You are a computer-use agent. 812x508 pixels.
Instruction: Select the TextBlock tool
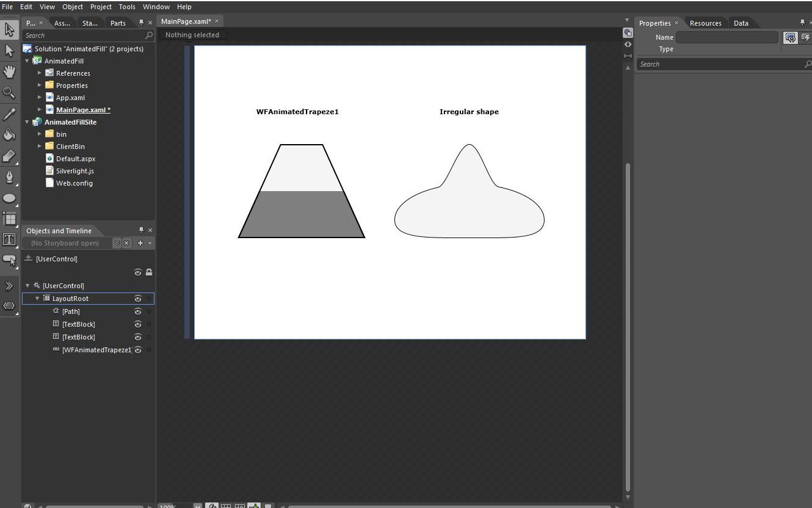coord(9,239)
